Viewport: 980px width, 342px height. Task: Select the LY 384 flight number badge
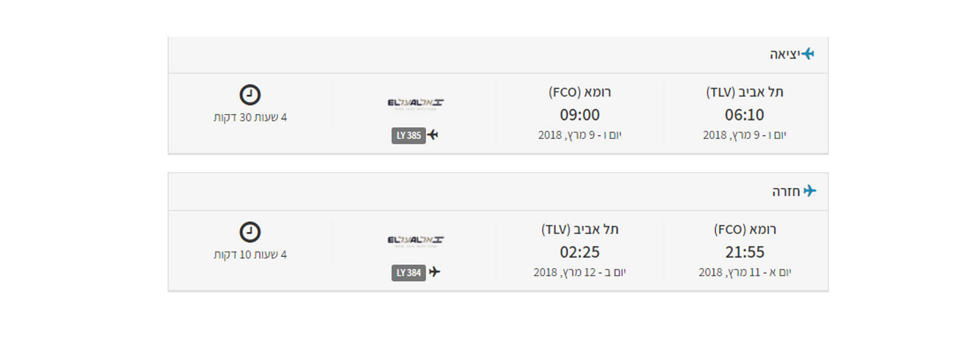pyautogui.click(x=408, y=273)
